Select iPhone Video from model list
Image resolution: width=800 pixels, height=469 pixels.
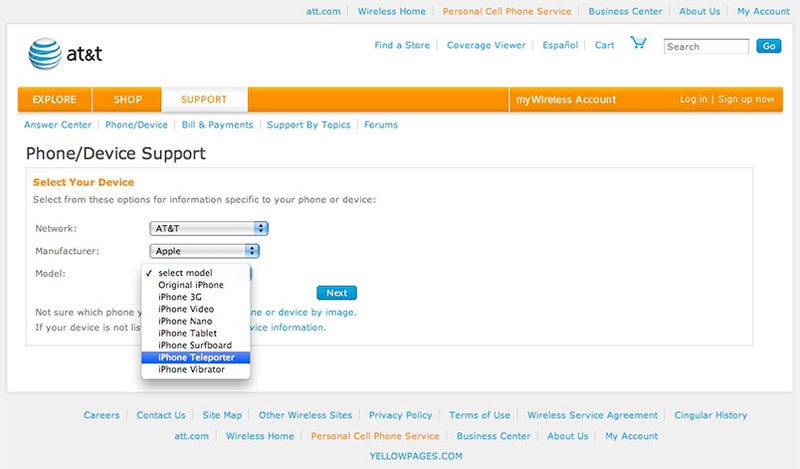195,309
